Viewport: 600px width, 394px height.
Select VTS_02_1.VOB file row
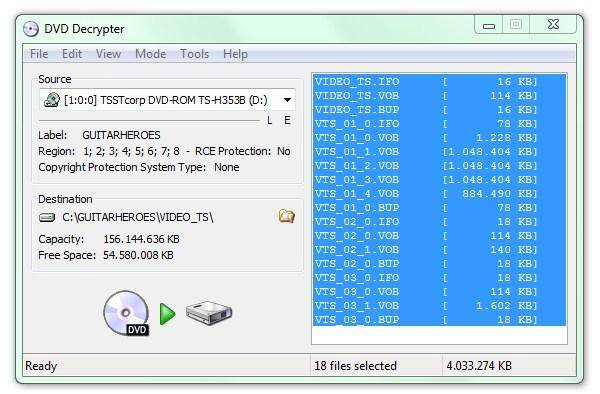[x=439, y=250]
